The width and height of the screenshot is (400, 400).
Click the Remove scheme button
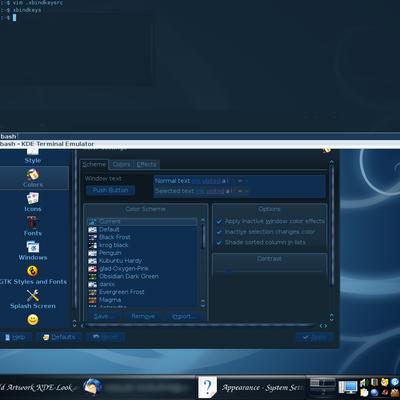point(143,316)
